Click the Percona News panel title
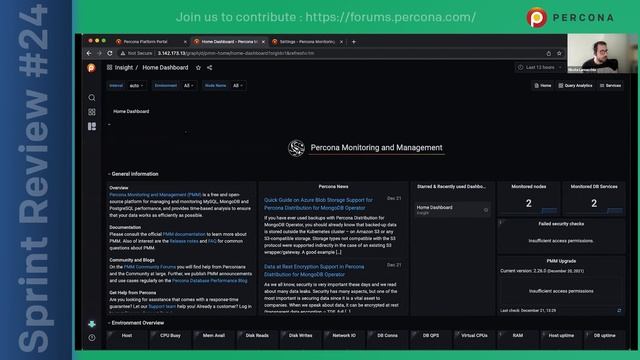The width and height of the screenshot is (640, 360). (333, 187)
